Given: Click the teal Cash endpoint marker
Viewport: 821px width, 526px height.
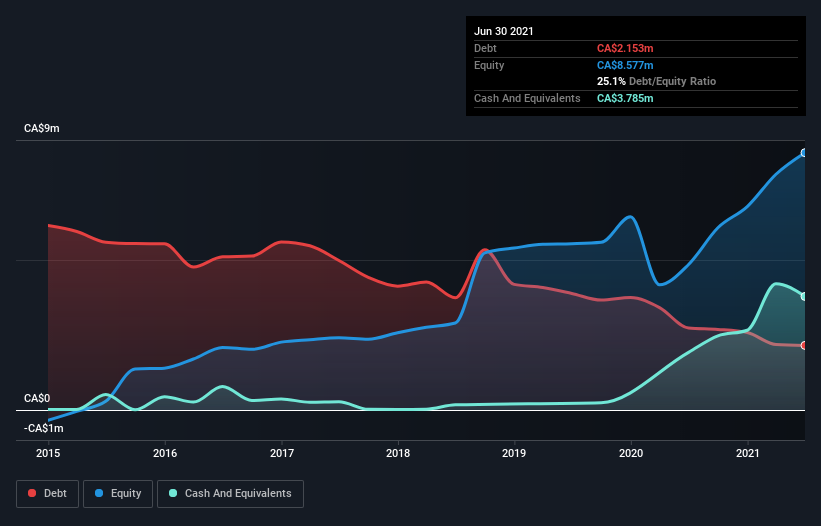Looking at the screenshot, I should pyautogui.click(x=804, y=297).
